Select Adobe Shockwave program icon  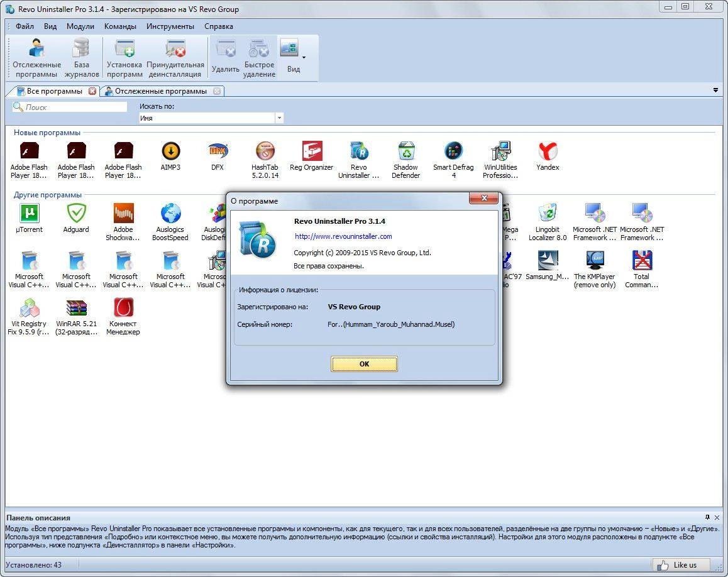pyautogui.click(x=123, y=223)
